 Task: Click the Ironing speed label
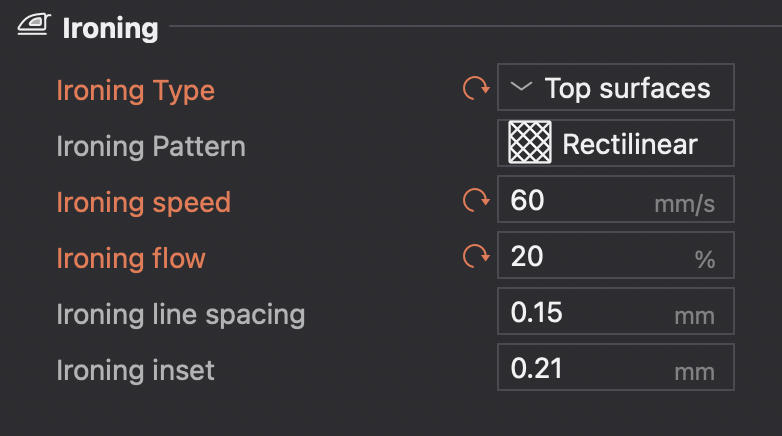(x=144, y=203)
